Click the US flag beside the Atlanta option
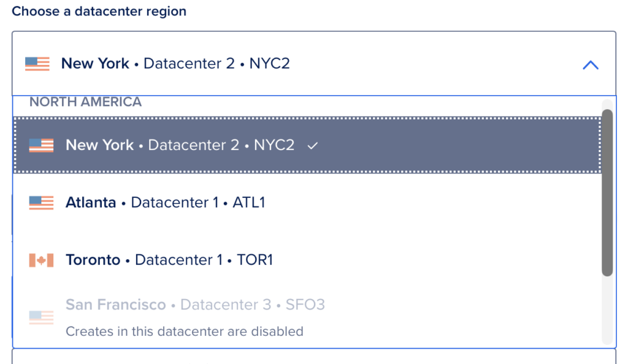Viewport: 628px width, 364px height. 41,203
